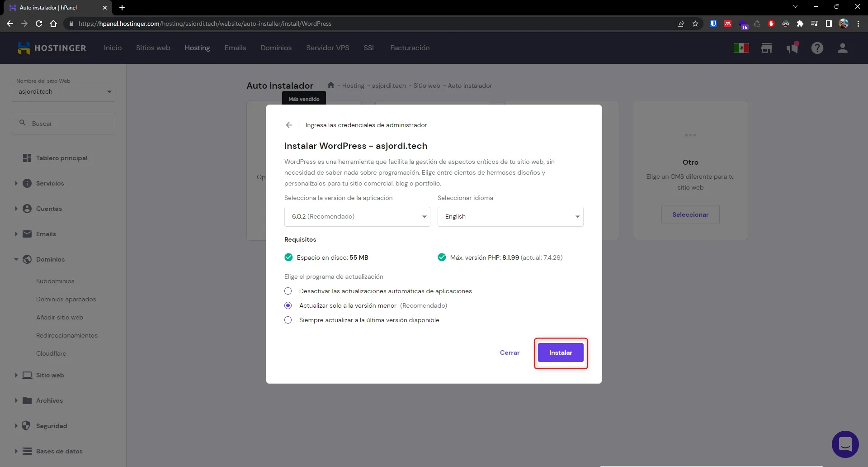Click the Sitio web laptop icon

point(27,375)
